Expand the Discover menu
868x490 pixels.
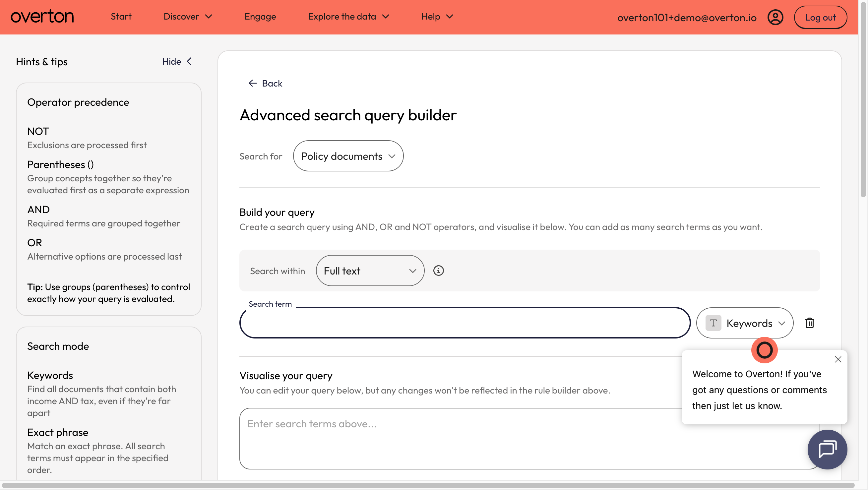click(x=188, y=17)
